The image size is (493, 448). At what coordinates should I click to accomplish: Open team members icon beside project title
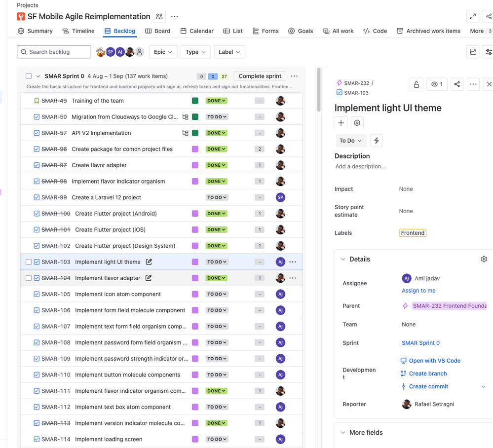[x=159, y=16]
